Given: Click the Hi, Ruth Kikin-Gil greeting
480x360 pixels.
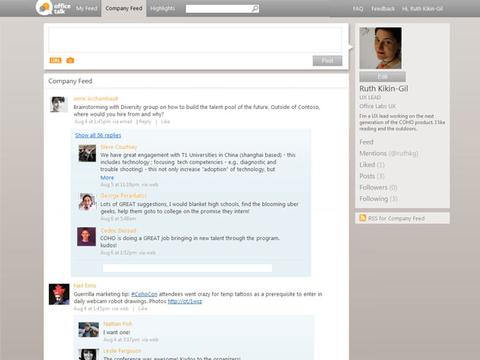Looking at the screenshot, I should (422, 9).
